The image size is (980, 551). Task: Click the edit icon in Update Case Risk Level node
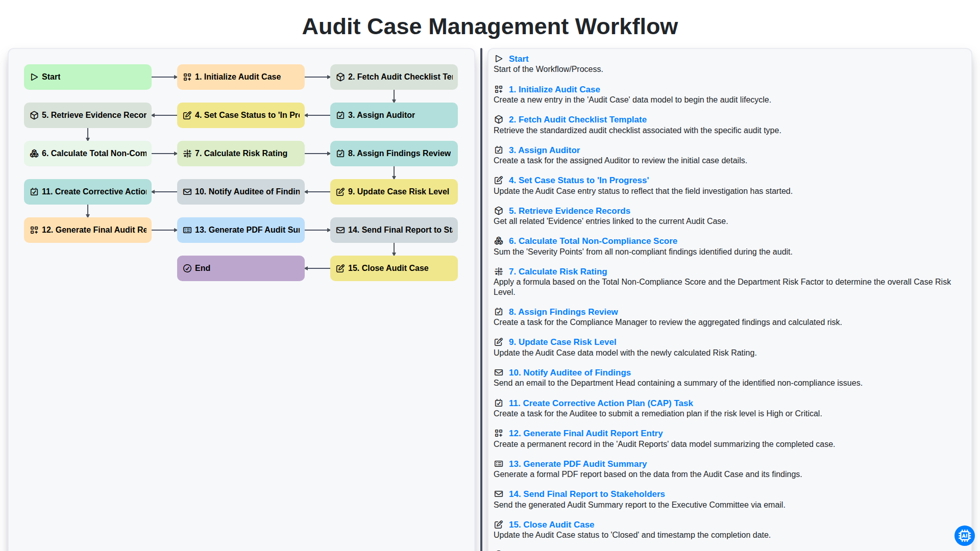coord(340,192)
